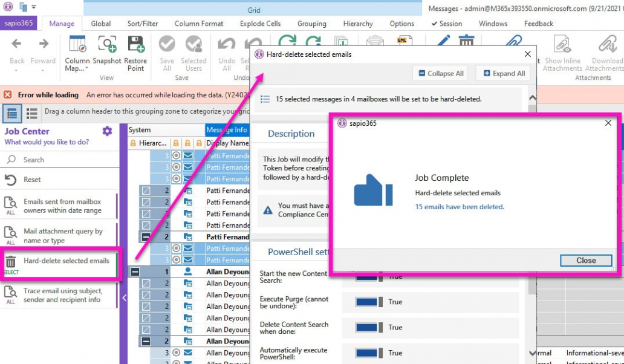Click the Message Info column group header
This screenshot has width=624, height=364.
[x=227, y=129]
